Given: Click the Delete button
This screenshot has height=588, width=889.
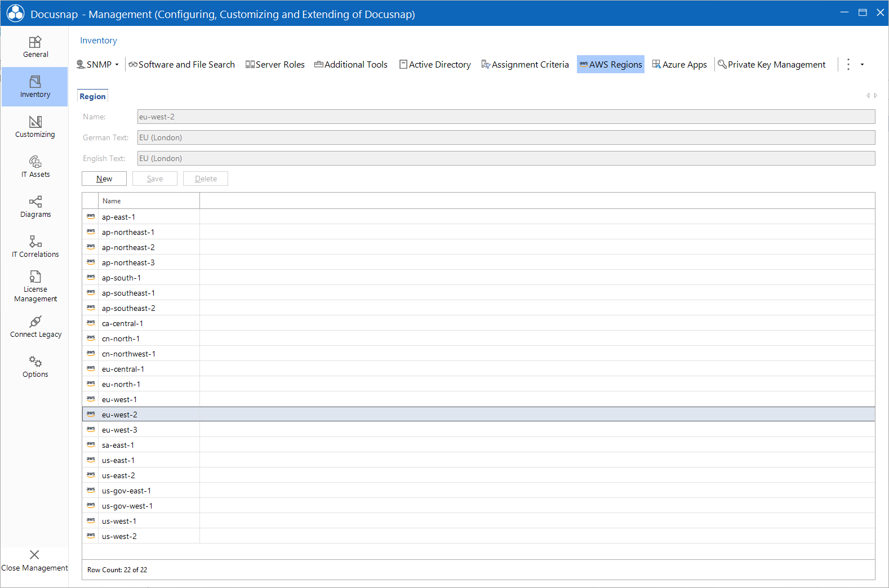Looking at the screenshot, I should [x=206, y=179].
